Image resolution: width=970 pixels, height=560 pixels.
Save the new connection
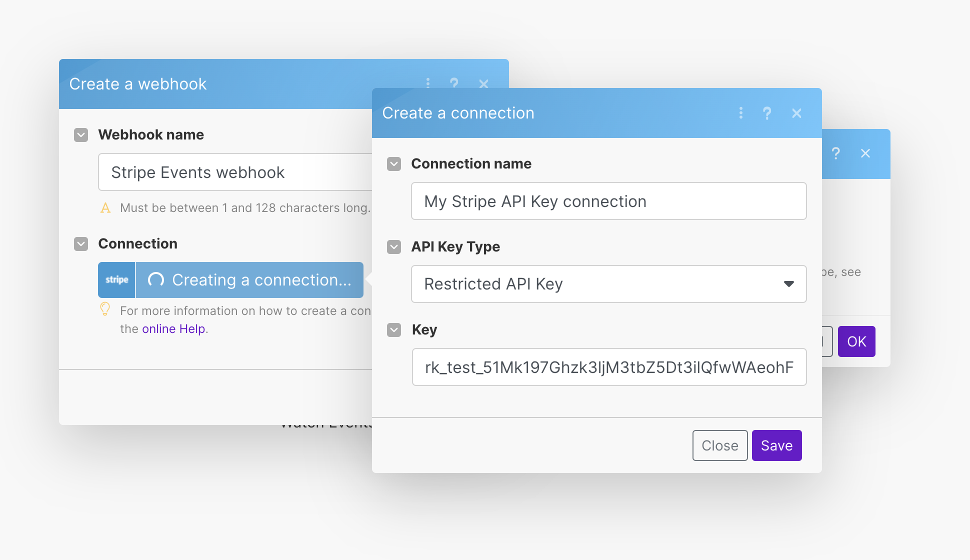776,445
